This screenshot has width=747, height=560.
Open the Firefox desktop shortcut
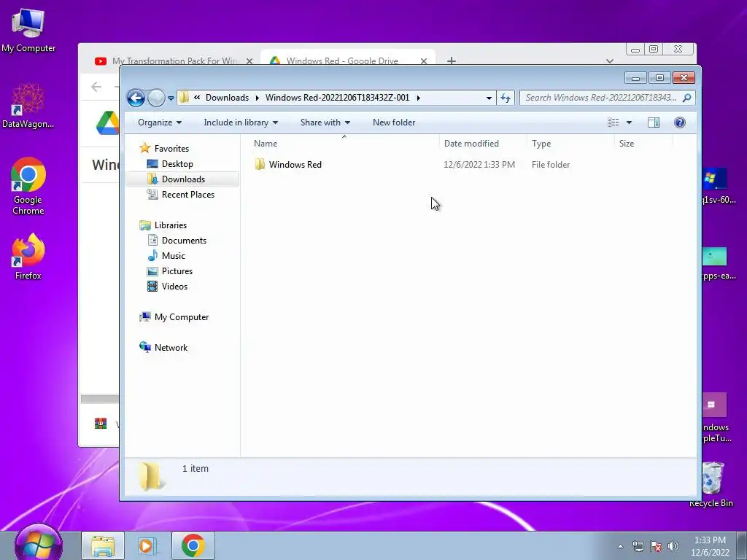click(28, 257)
